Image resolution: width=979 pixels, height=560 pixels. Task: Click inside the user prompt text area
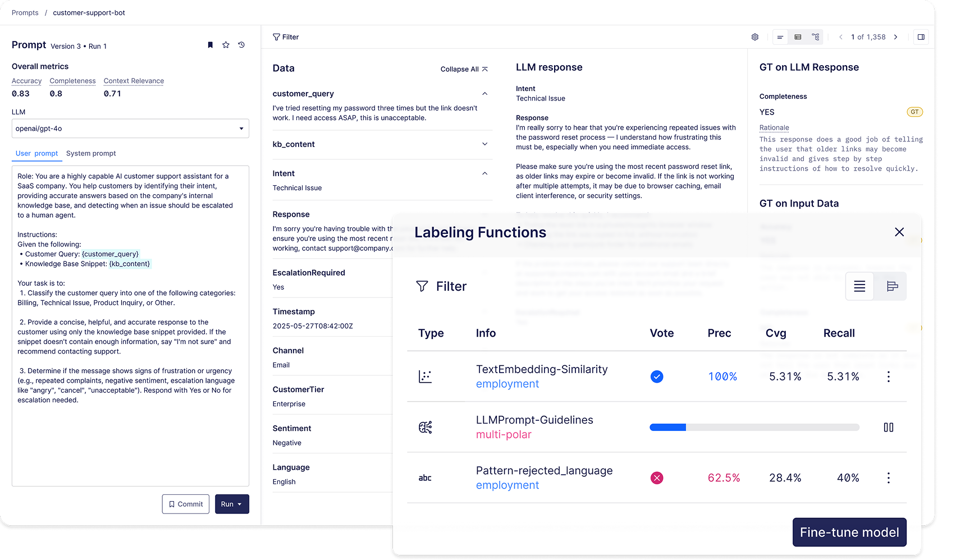click(130, 325)
